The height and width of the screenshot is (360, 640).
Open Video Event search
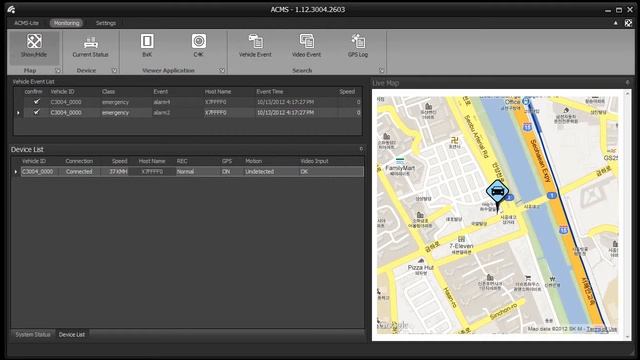[307, 46]
